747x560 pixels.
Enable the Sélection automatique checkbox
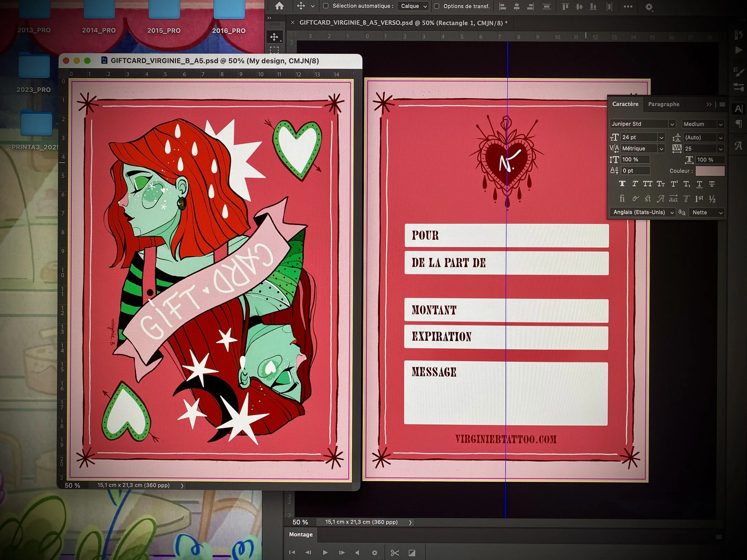coord(326,6)
